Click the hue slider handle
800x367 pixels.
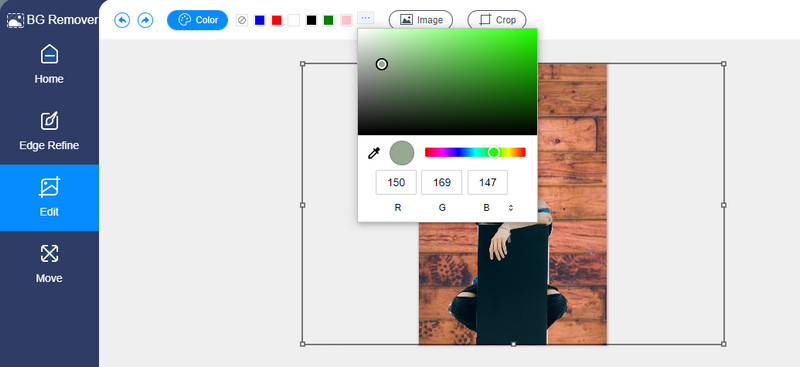click(x=493, y=152)
